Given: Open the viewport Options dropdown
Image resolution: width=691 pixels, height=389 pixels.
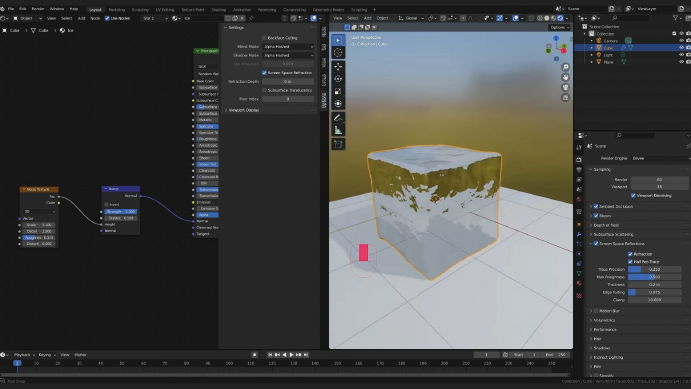Looking at the screenshot, I should 559,27.
